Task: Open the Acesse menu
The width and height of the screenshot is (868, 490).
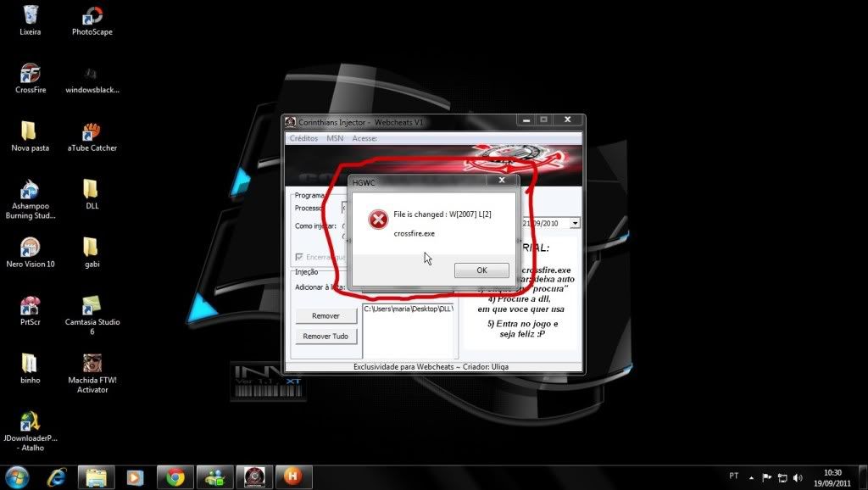Action: [x=364, y=137]
